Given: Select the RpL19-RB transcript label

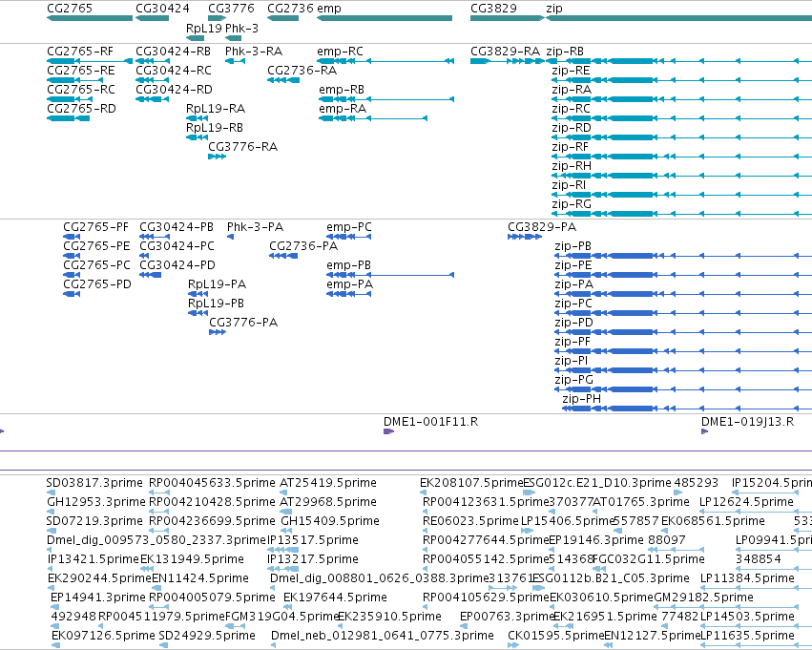Looking at the screenshot, I should [215, 128].
